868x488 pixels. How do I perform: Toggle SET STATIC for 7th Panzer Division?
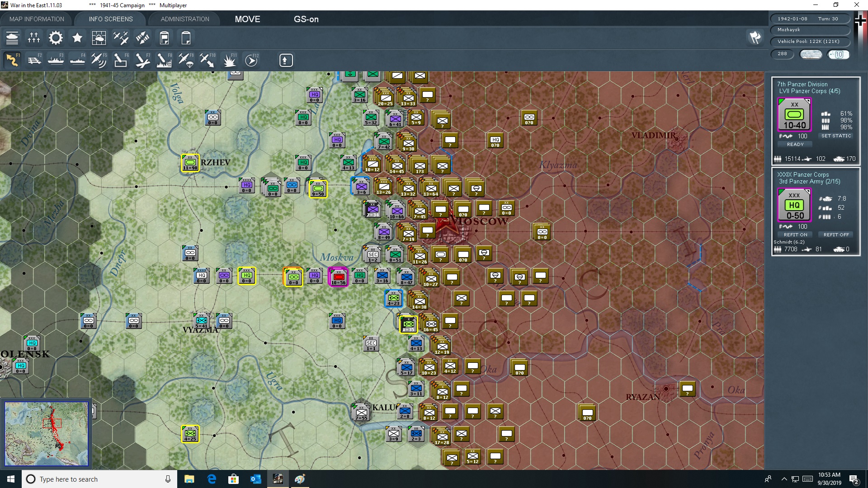[x=836, y=136]
